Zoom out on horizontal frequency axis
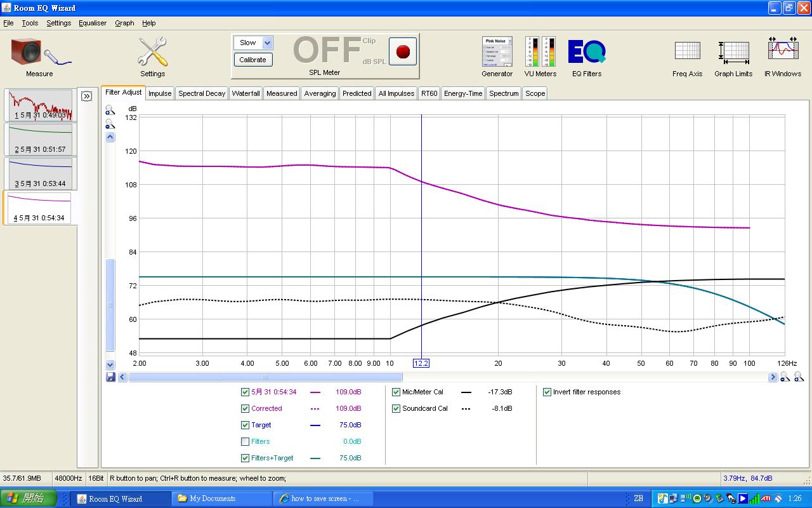 tap(785, 377)
